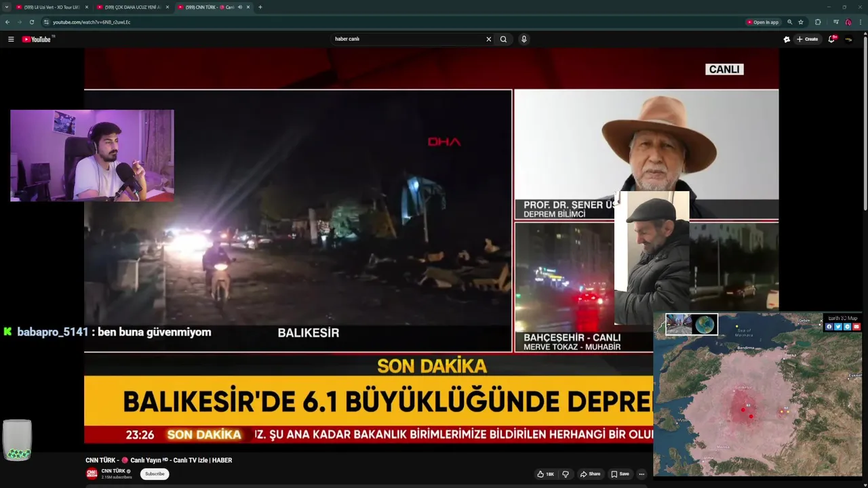Screen dimensions: 868x488
Task: Open the Chrome three-dot menu
Action: (861, 22)
